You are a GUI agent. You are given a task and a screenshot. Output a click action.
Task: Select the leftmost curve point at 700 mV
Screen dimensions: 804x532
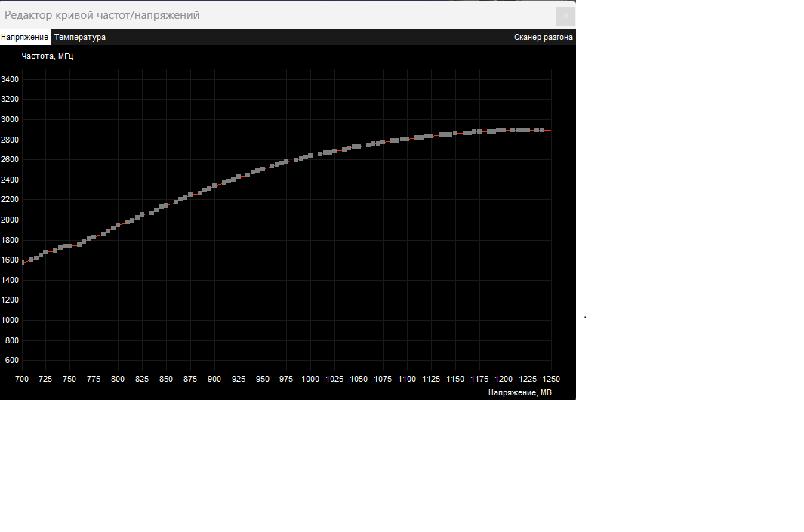point(23,263)
